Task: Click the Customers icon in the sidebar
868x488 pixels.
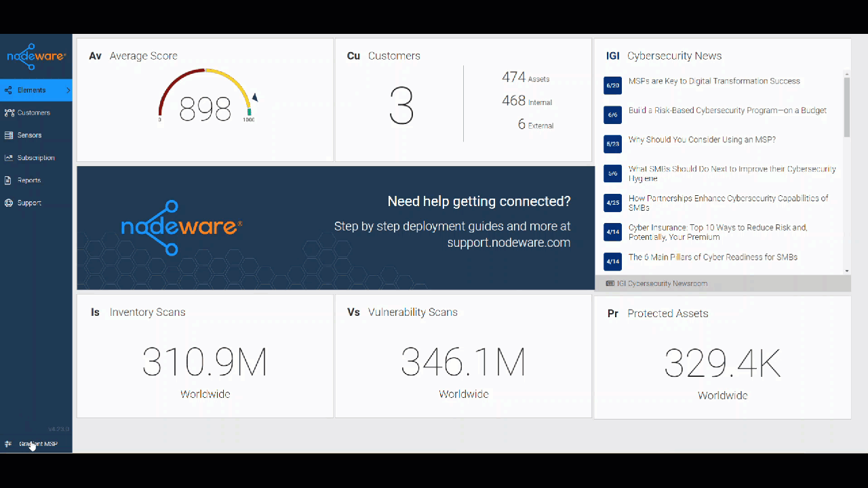Action: 8,113
